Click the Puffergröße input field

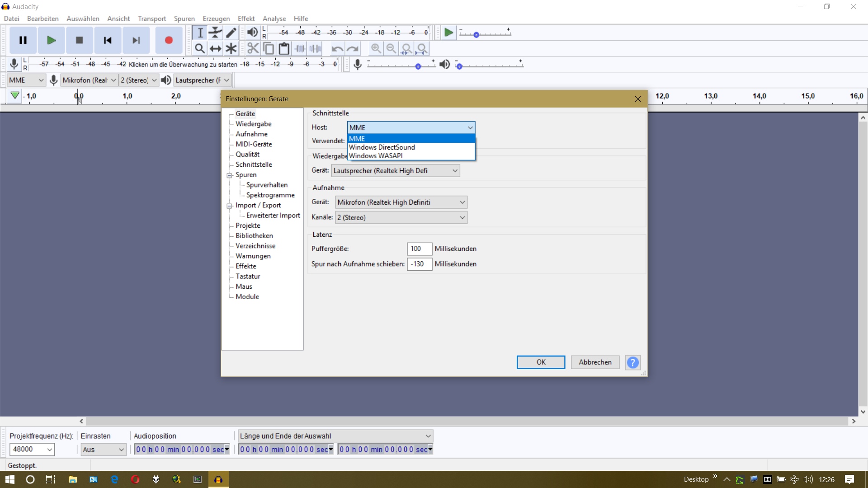coord(419,249)
